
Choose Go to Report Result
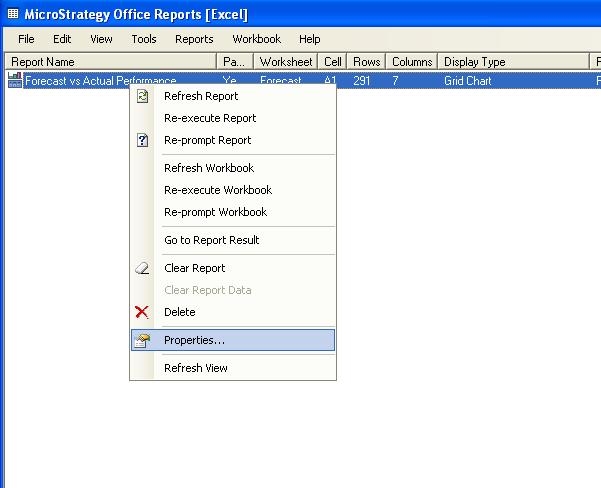[233, 240]
